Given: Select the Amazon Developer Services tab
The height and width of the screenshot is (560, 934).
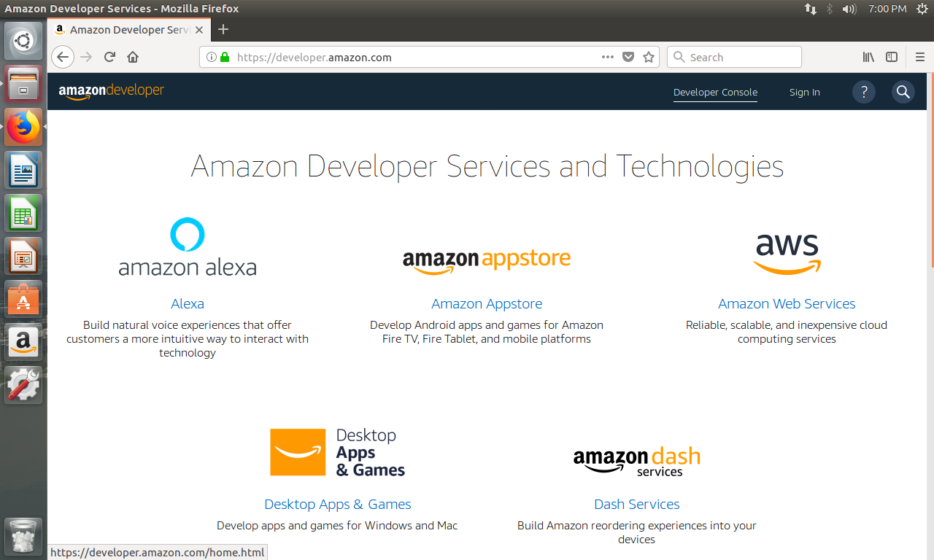Looking at the screenshot, I should (x=129, y=30).
